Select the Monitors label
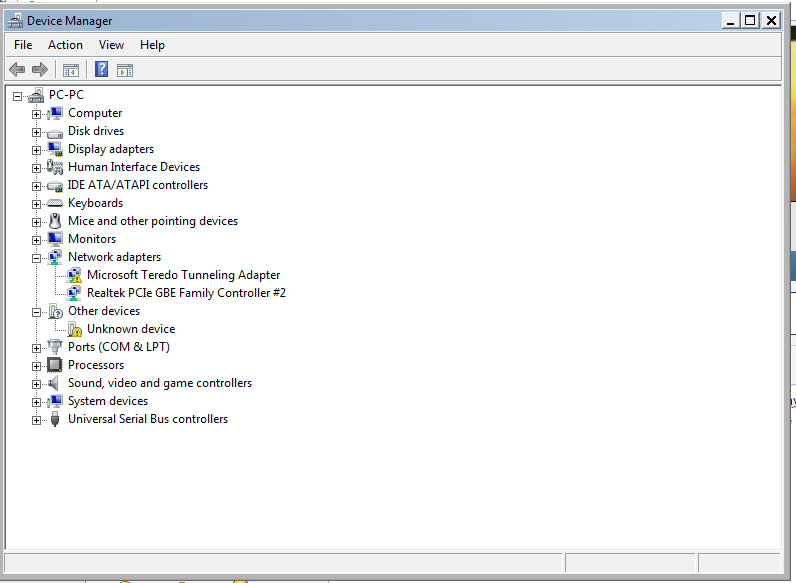This screenshot has height=583, width=796. point(92,239)
